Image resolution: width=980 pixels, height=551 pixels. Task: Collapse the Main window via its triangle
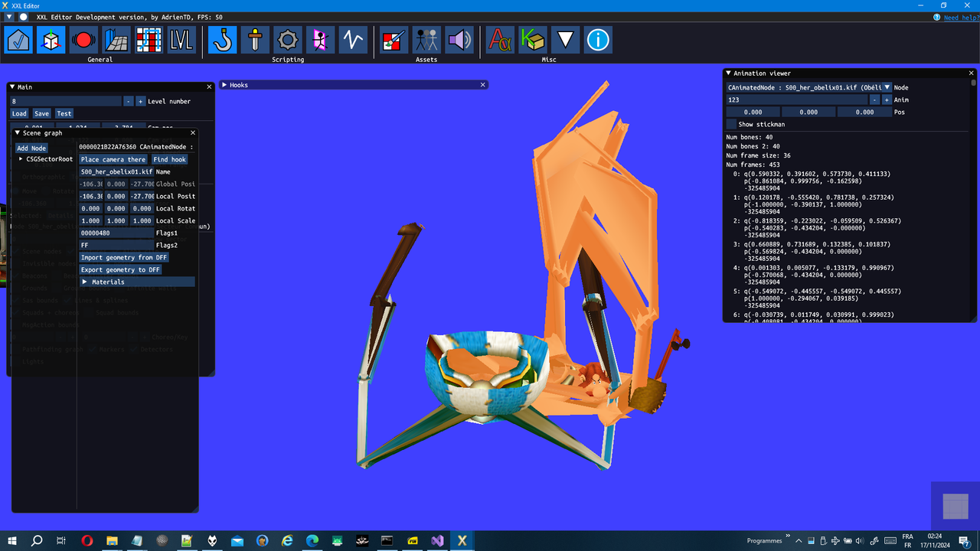point(12,87)
